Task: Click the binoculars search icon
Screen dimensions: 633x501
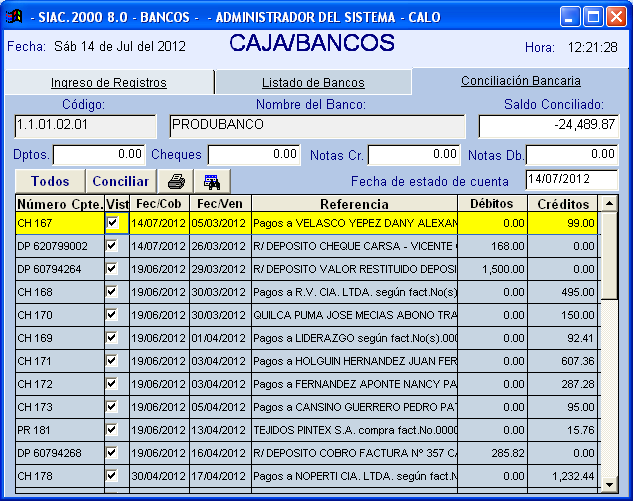Action: [211, 181]
